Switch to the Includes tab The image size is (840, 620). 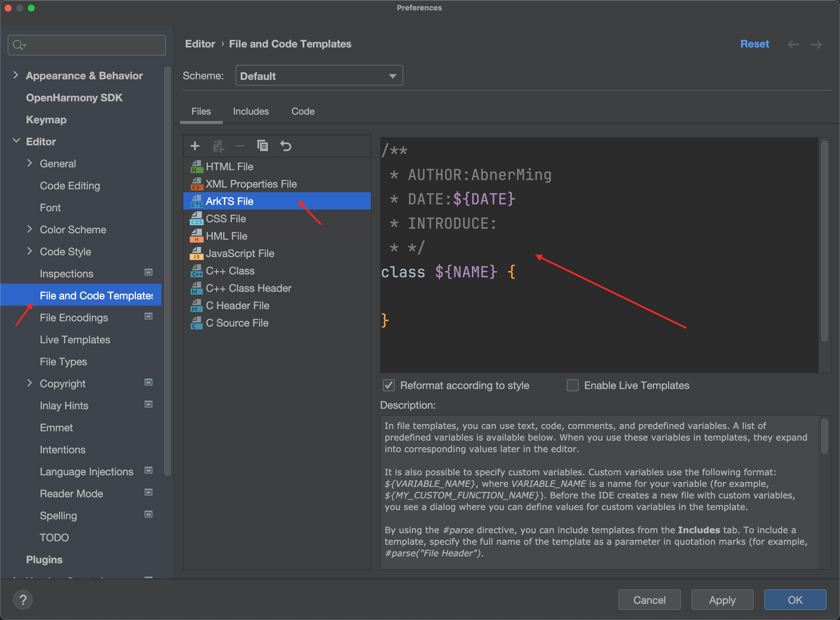point(251,111)
